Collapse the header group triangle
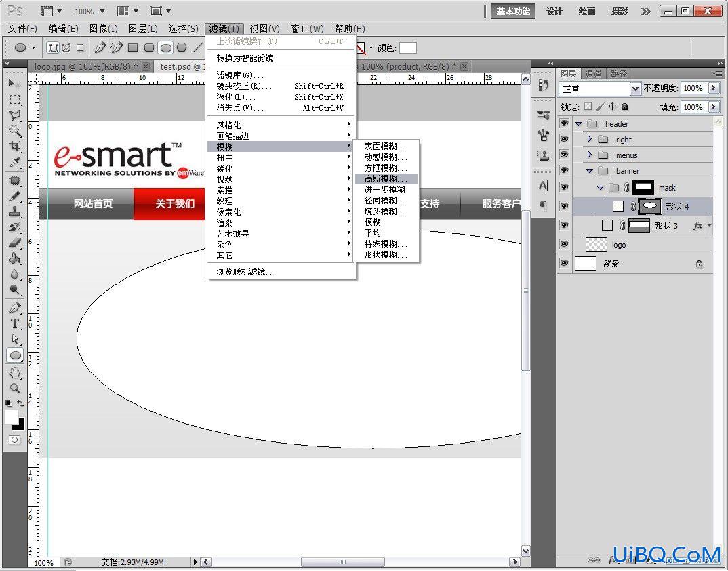728x571 pixels. click(578, 124)
